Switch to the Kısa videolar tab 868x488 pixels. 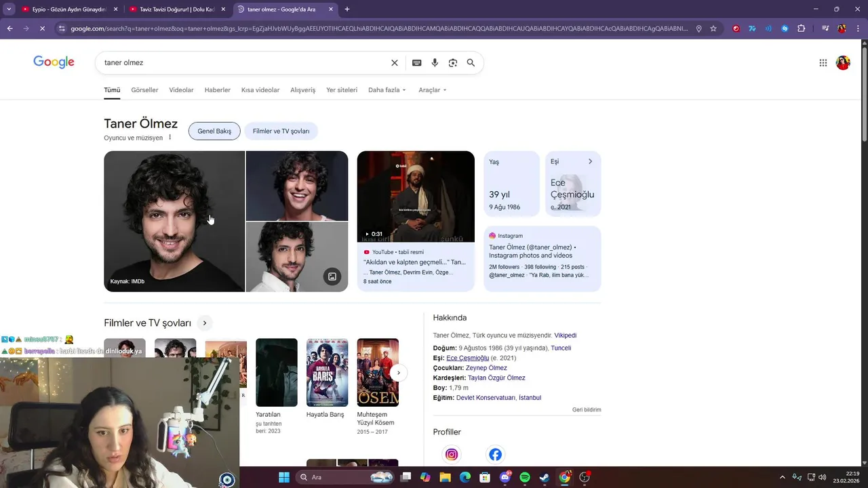(x=260, y=90)
